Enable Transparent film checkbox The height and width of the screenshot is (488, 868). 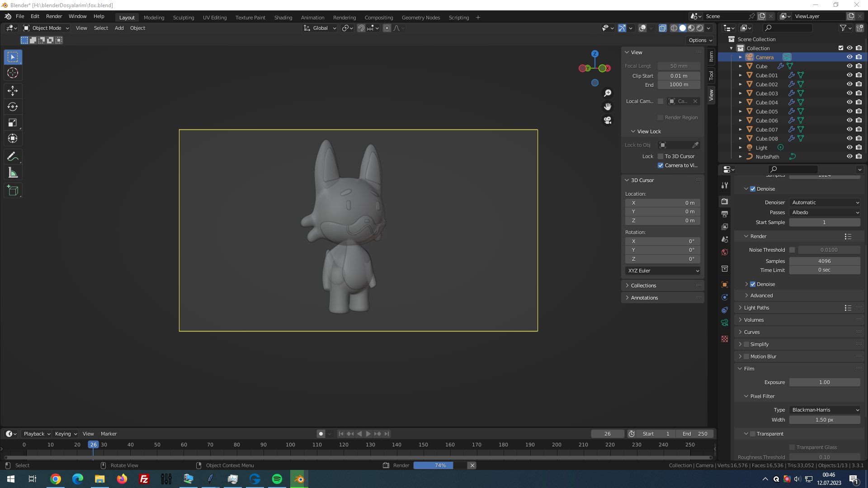(753, 434)
